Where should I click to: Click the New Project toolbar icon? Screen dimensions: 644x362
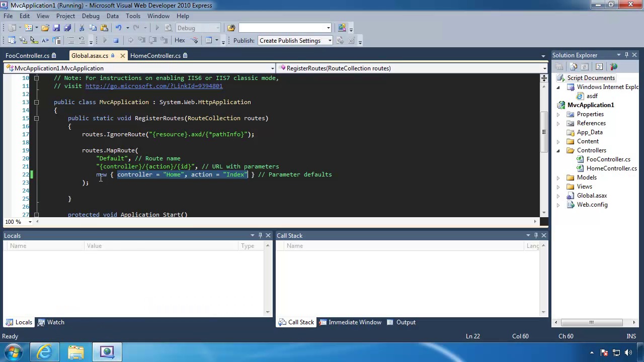pyautogui.click(x=12, y=28)
